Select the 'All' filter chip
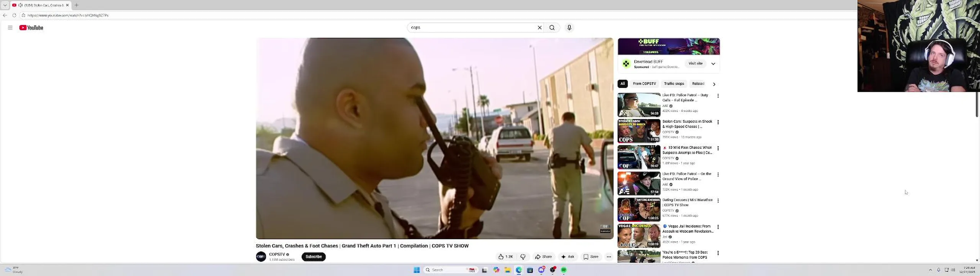 coord(622,84)
